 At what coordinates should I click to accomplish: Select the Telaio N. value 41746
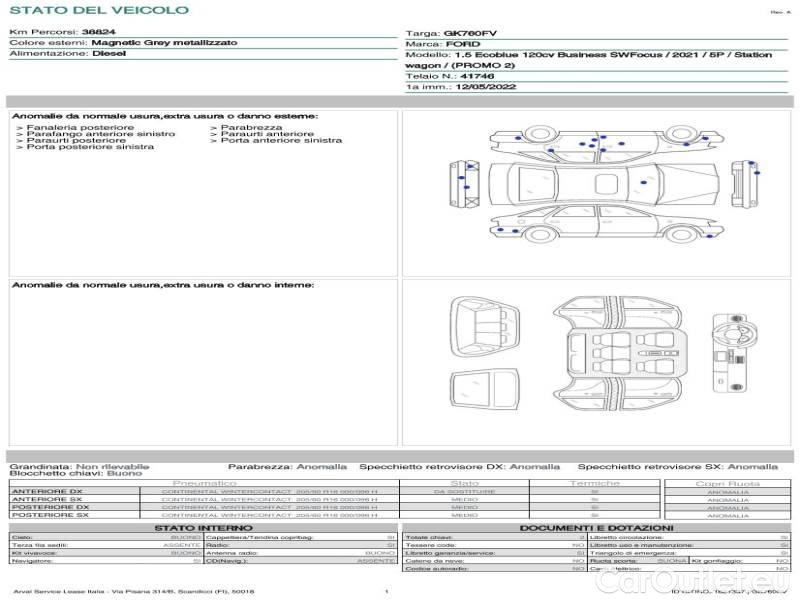pyautogui.click(x=477, y=76)
